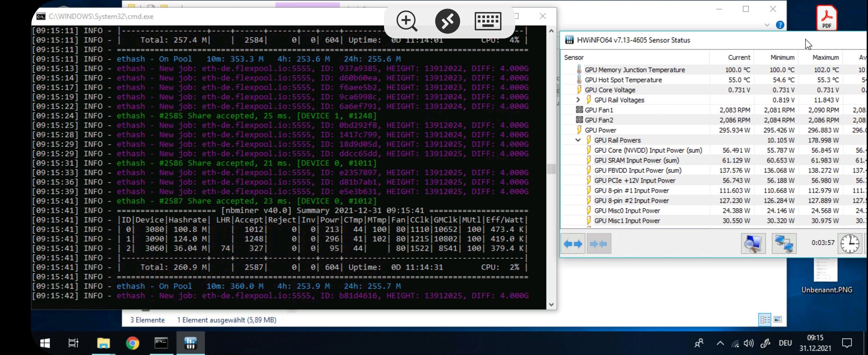Open the Windows Start menu

coord(45,343)
